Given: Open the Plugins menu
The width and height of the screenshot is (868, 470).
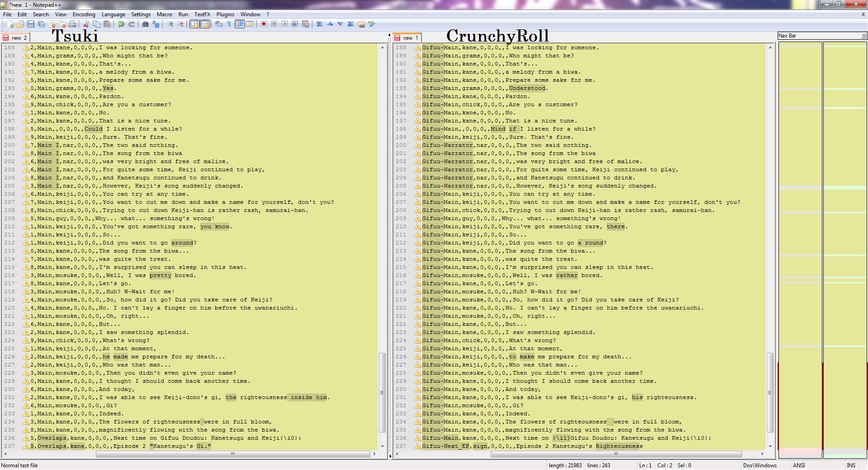Looking at the screenshot, I should (225, 14).
